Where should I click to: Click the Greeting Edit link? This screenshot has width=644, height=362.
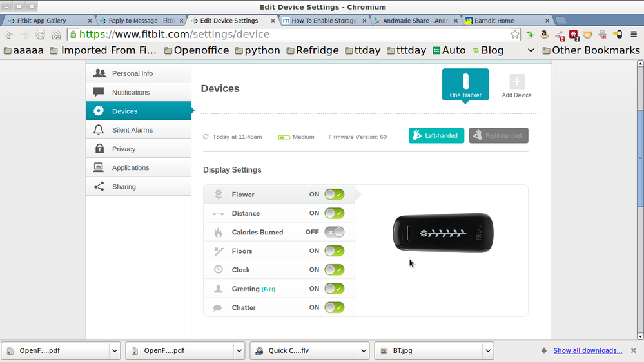pyautogui.click(x=269, y=289)
